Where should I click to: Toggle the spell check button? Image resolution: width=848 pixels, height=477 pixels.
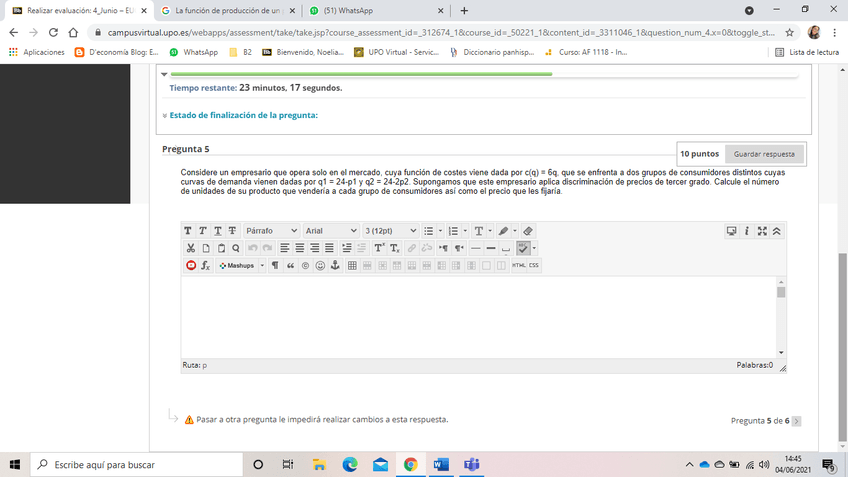coord(524,248)
